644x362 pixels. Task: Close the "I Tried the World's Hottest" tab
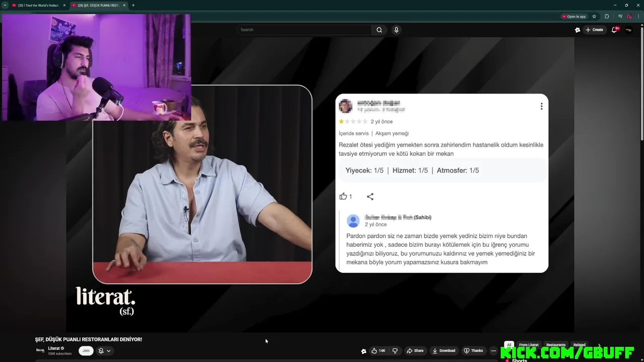64,5
